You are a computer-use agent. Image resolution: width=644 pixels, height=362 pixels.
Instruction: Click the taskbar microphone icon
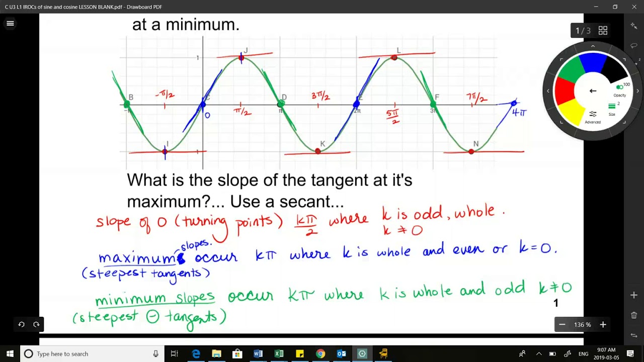pyautogui.click(x=156, y=353)
